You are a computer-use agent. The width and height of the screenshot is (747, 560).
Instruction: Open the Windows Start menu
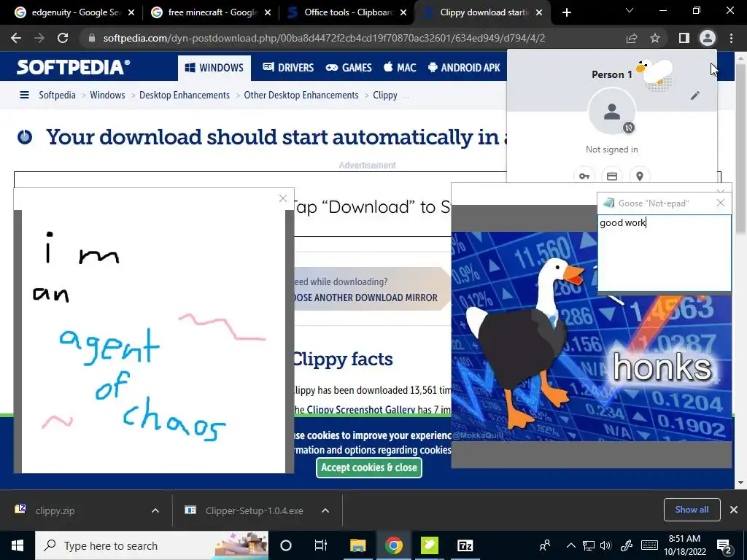pyautogui.click(x=18, y=545)
